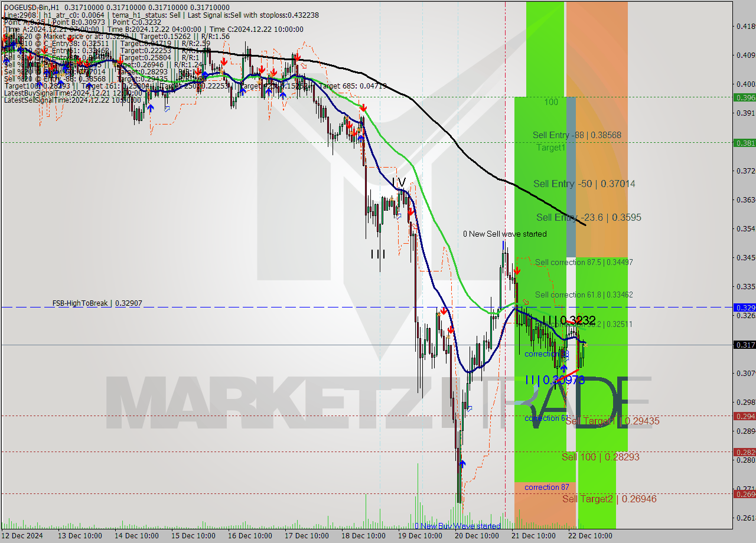Click the '0 New Sell wave started' annotation

pos(504,234)
